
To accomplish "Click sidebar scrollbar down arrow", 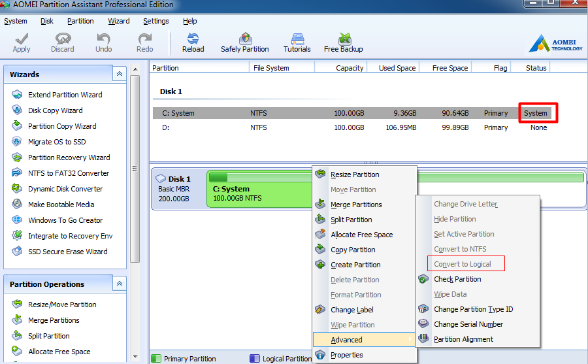I will pos(135,357).
